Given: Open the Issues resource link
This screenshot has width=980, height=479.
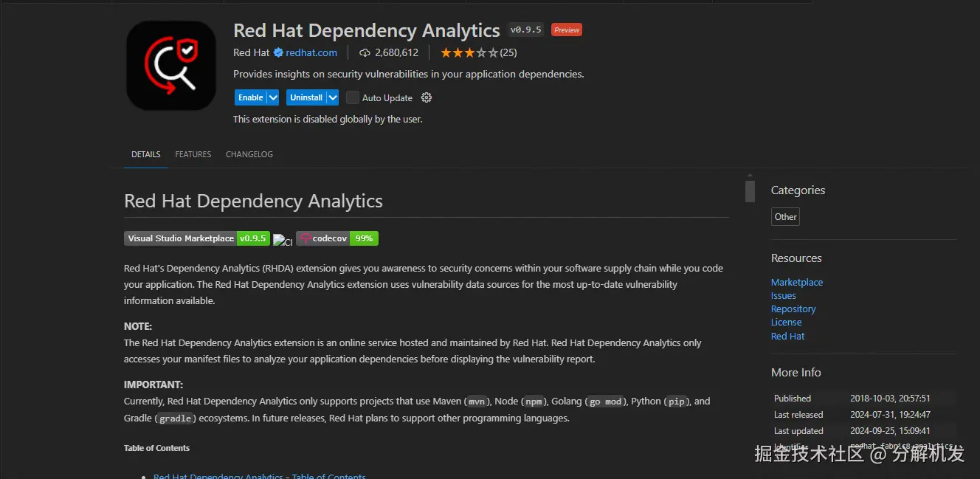Looking at the screenshot, I should click(x=784, y=295).
